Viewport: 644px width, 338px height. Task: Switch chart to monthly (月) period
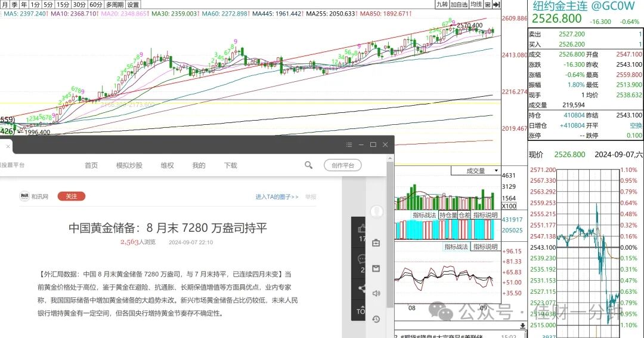tap(5, 5)
